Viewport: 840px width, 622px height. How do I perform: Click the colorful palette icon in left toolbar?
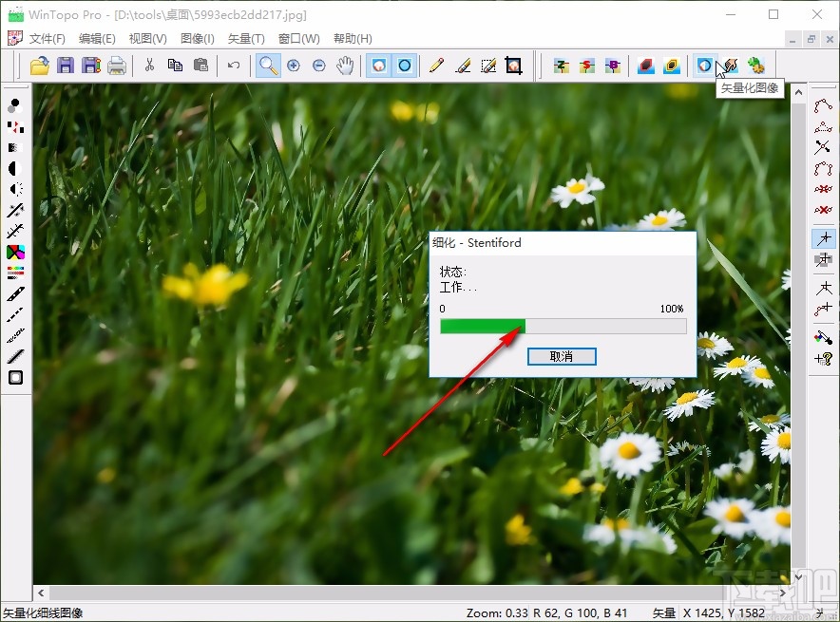[x=15, y=252]
